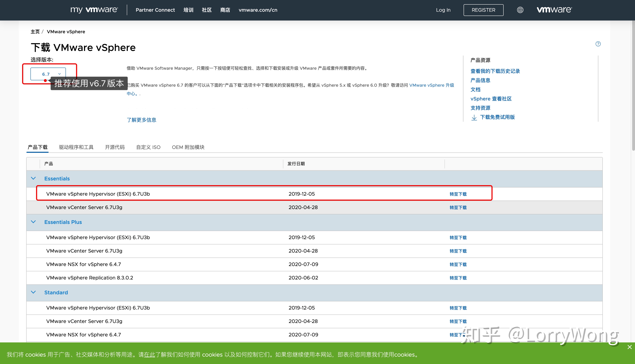
Task: Click 转至下载 for vSphere Replication 8.3.0.2
Action: point(458,278)
